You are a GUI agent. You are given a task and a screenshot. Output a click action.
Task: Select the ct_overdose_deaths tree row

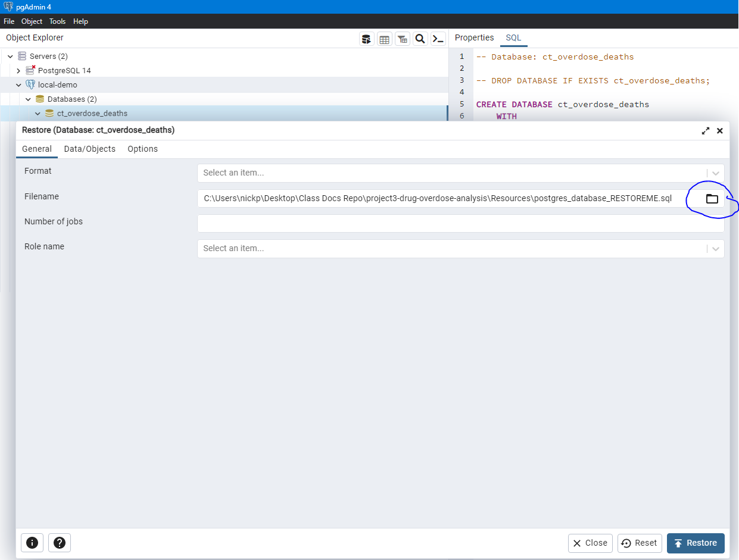click(x=224, y=113)
